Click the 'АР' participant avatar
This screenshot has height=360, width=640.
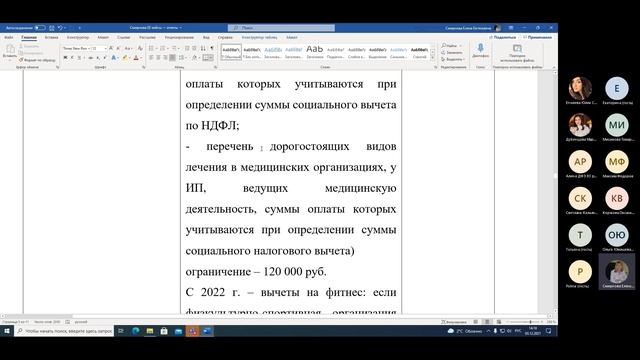pyautogui.click(x=580, y=162)
